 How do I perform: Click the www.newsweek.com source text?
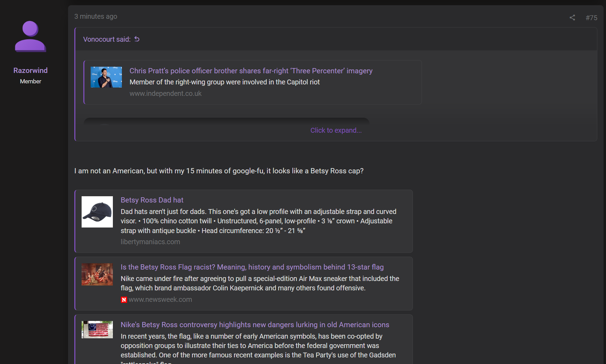pyautogui.click(x=160, y=299)
